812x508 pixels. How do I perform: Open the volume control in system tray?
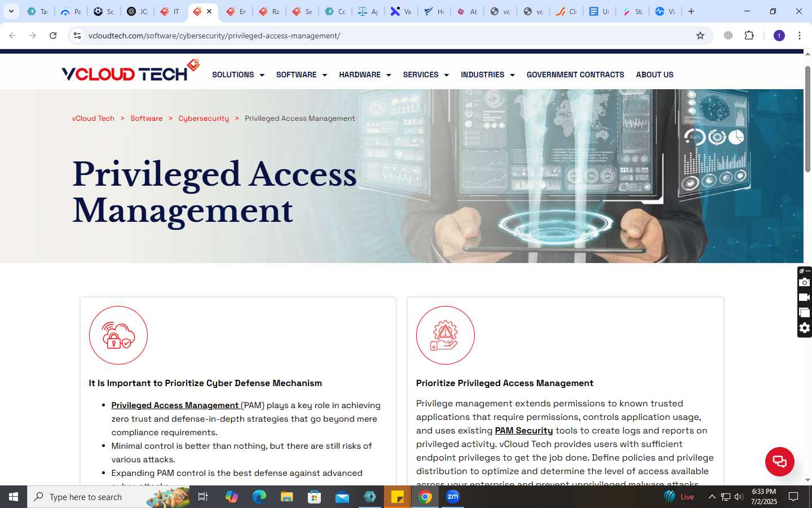coord(739,497)
